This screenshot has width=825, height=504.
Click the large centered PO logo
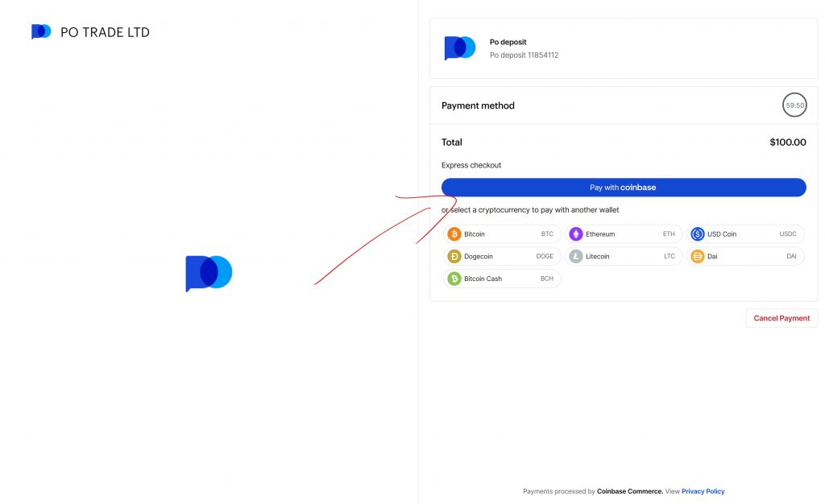point(209,273)
